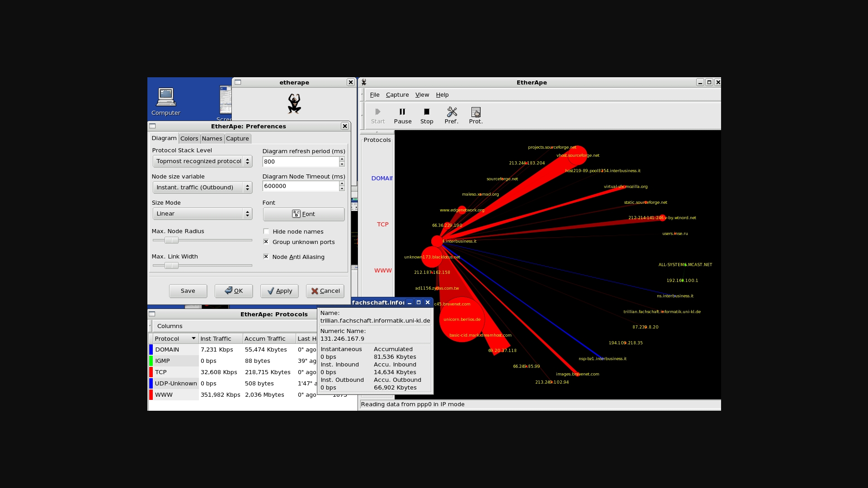The height and width of the screenshot is (488, 868).
Task: Enable the Hide node names checkbox
Action: [266, 231]
